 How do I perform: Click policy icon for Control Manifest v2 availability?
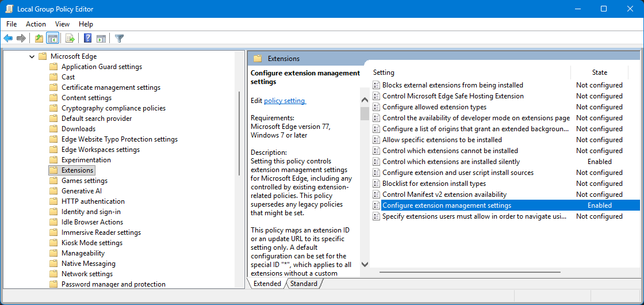pyautogui.click(x=376, y=195)
